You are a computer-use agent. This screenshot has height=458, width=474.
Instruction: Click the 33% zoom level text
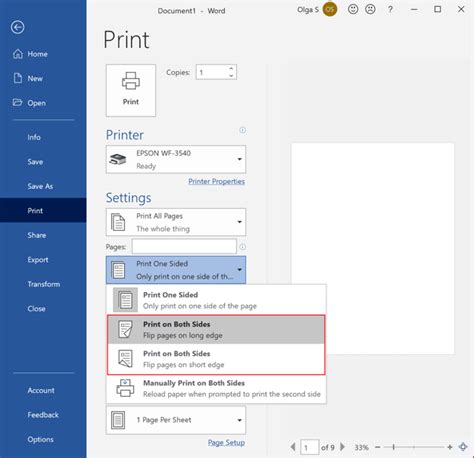click(361, 447)
